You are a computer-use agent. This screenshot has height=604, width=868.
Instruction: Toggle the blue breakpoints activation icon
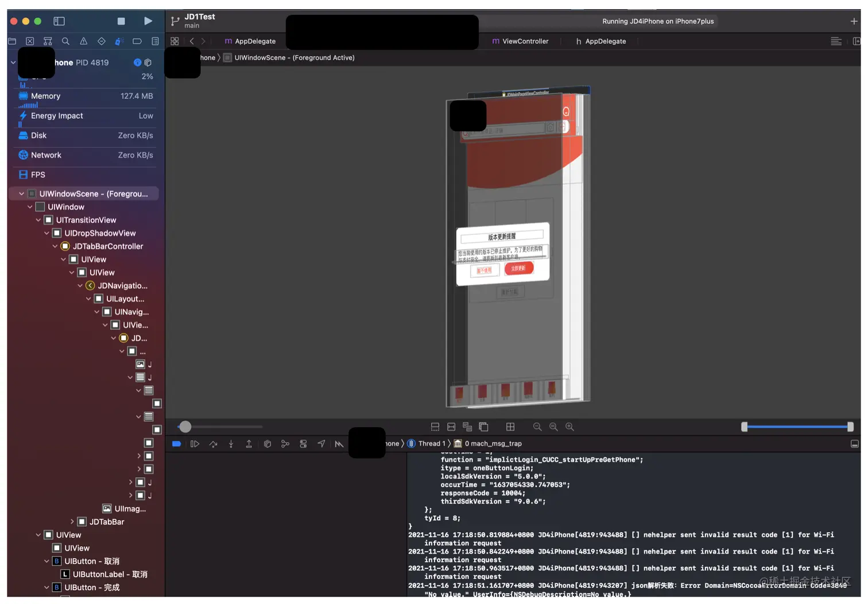177,444
